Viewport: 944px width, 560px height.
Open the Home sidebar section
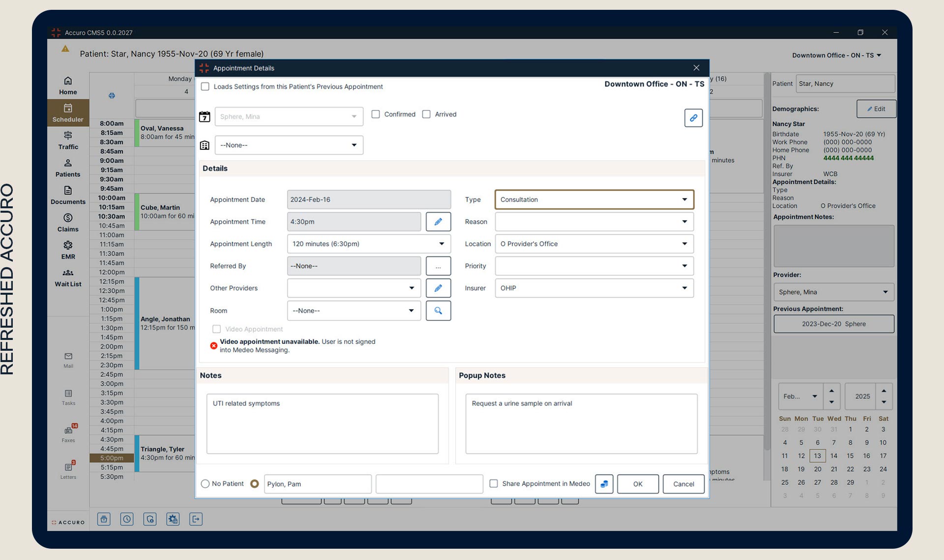(x=68, y=85)
